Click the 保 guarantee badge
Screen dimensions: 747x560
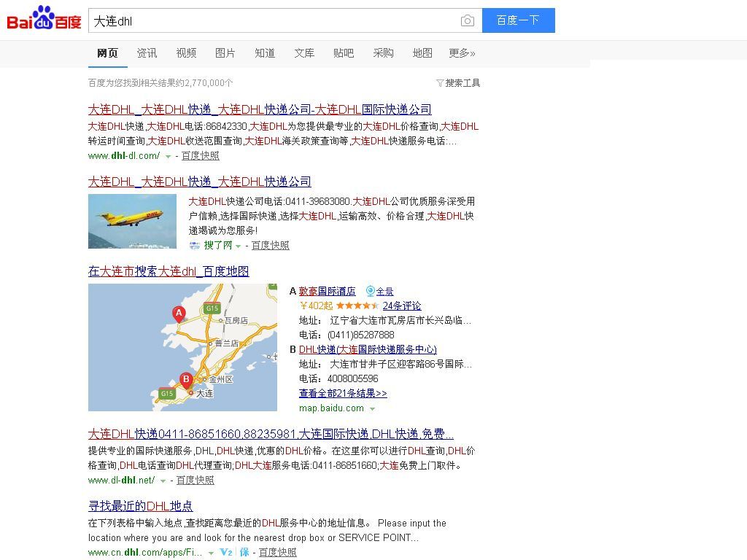point(244,552)
